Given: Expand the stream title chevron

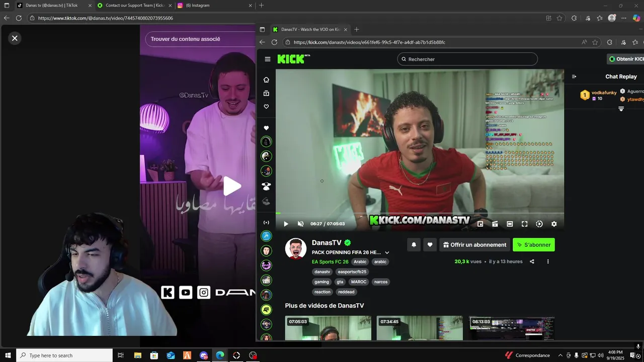Looking at the screenshot, I should point(387,252).
